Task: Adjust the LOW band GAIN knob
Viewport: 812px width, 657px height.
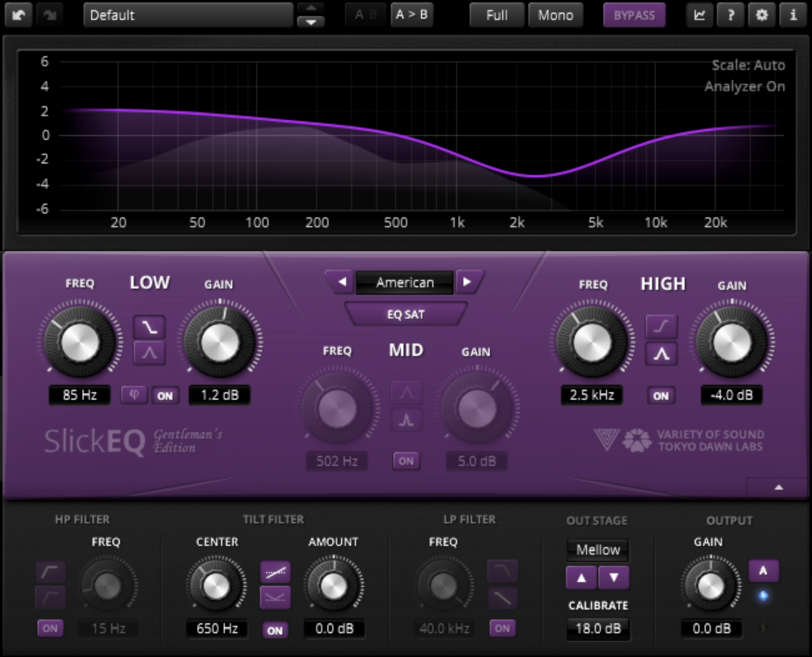Action: (219, 342)
